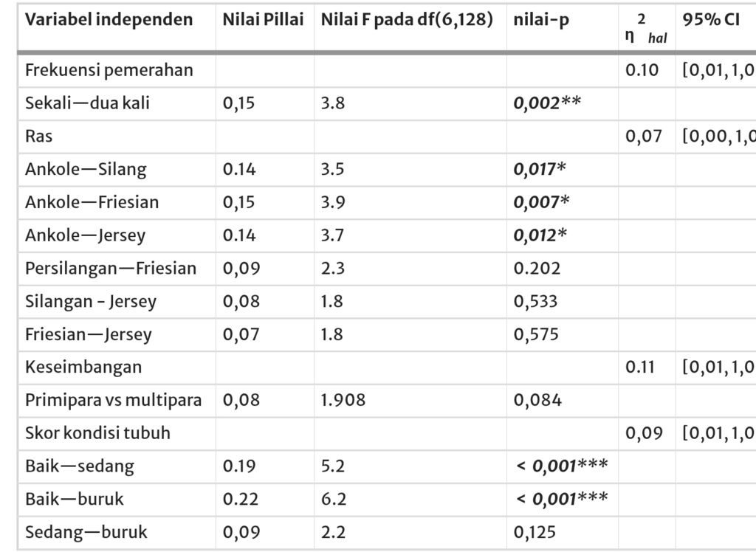
Task: Select the 'Nilai Pillai' header cell
Action: (263, 20)
